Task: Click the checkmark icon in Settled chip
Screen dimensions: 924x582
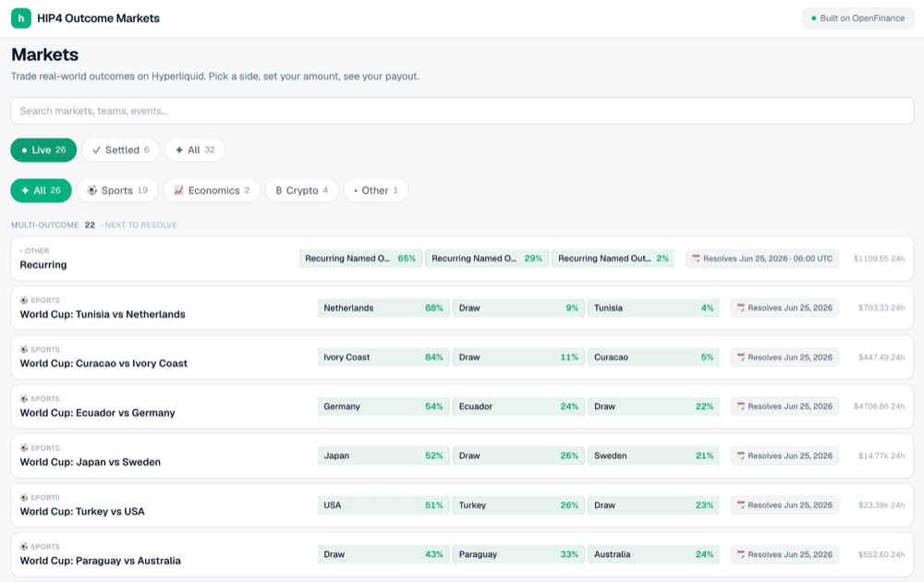Action: click(97, 151)
